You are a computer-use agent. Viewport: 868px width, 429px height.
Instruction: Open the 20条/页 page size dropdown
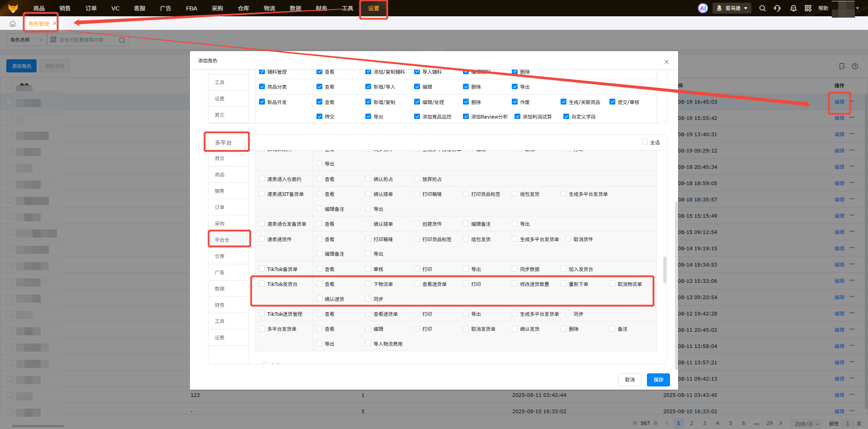tap(807, 424)
